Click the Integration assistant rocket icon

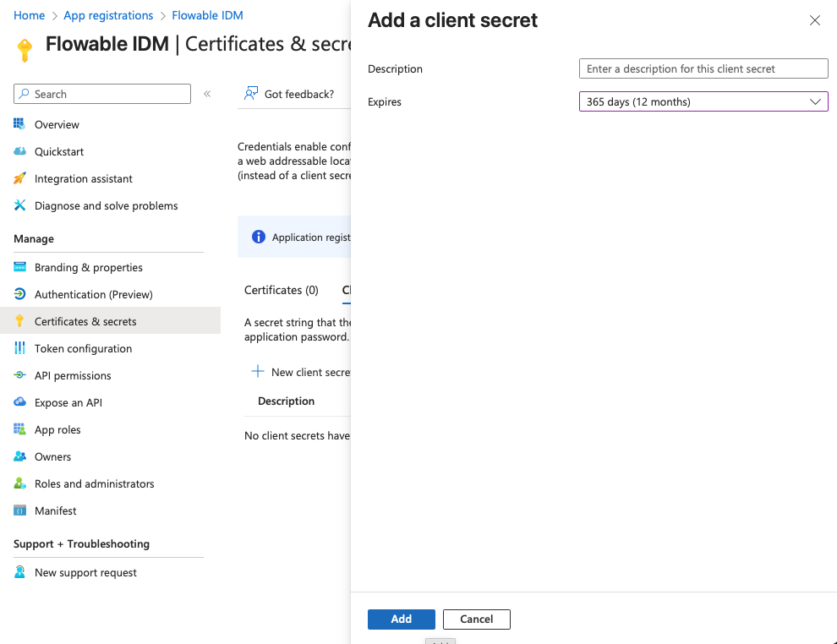[20, 178]
